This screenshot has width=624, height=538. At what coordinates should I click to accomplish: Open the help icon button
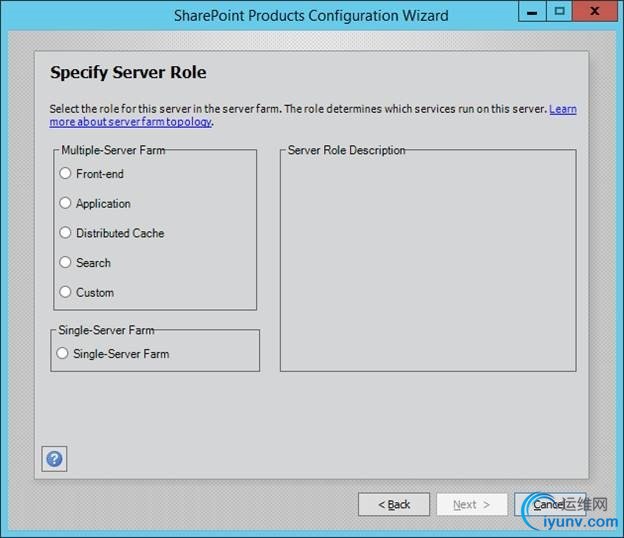(54, 459)
